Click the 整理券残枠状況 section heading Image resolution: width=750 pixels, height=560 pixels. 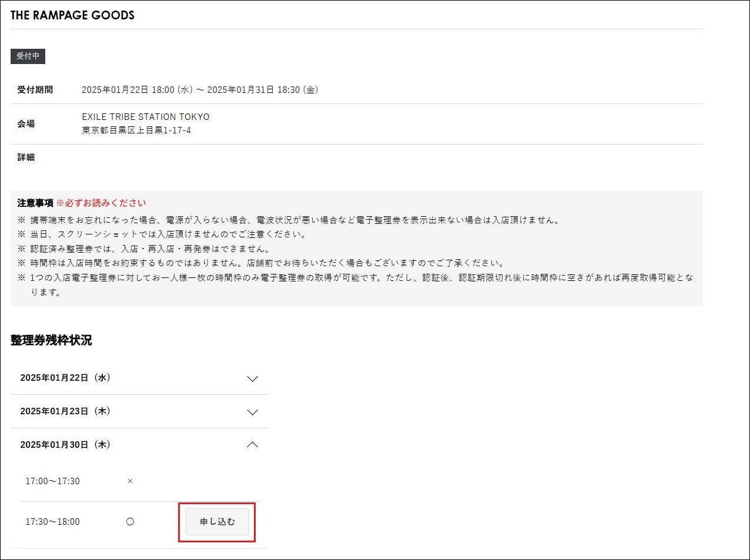(51, 340)
